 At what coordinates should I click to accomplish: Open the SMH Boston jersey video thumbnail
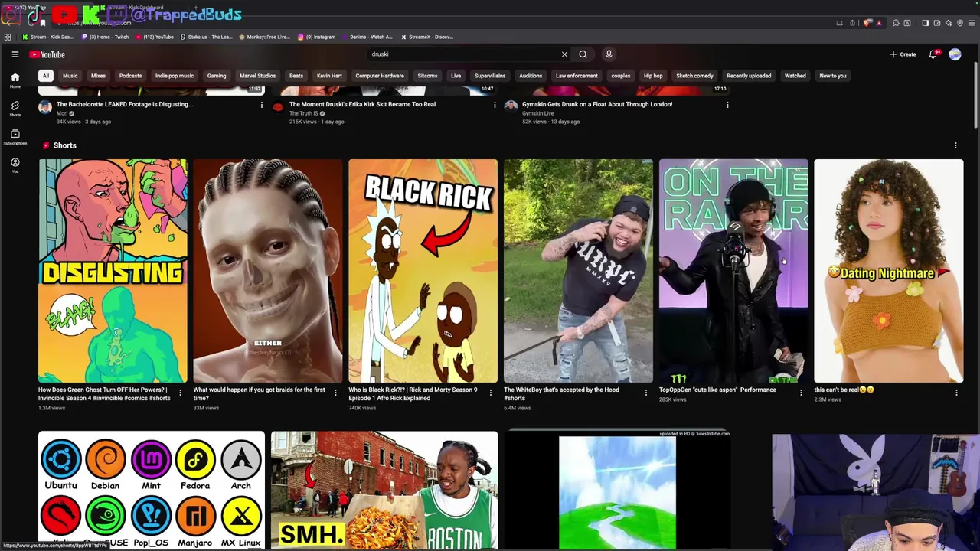(x=384, y=491)
